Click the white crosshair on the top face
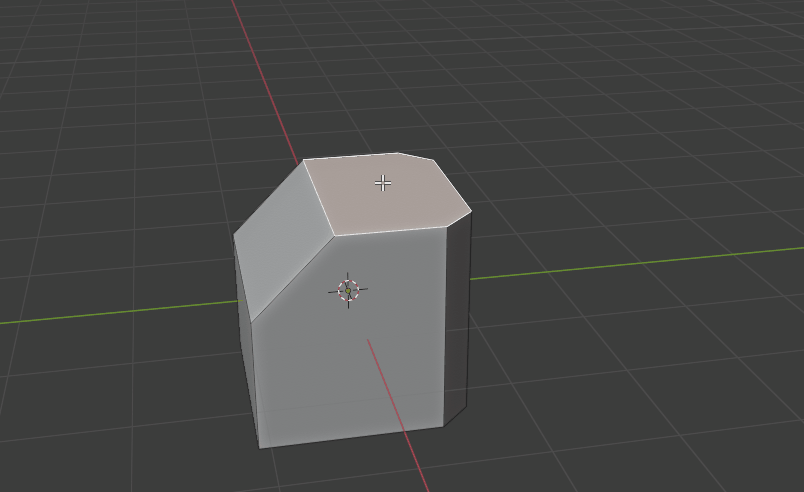Screen dimensions: 804x492 pyautogui.click(x=382, y=182)
